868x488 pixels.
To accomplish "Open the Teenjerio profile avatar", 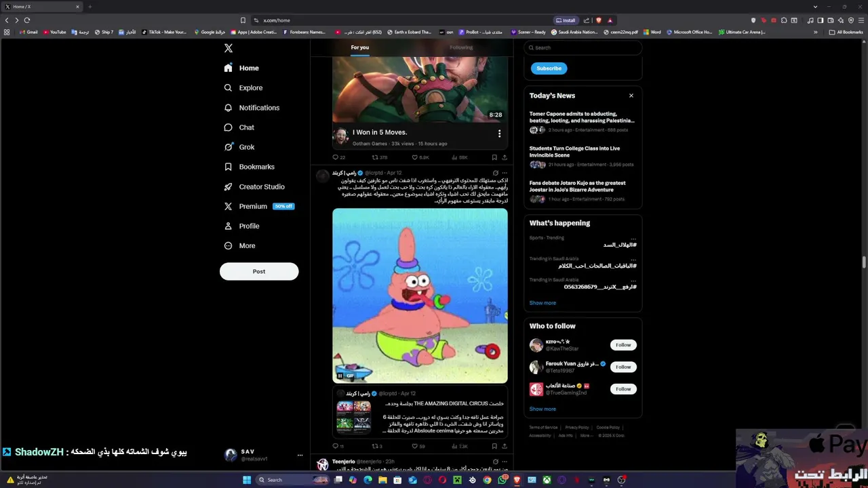I will click(x=323, y=464).
